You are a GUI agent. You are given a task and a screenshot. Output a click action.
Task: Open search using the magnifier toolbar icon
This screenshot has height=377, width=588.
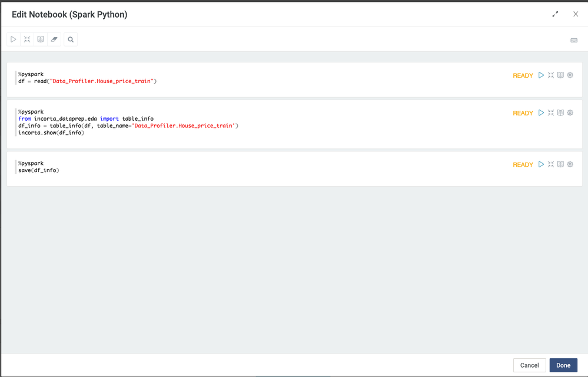coord(71,39)
